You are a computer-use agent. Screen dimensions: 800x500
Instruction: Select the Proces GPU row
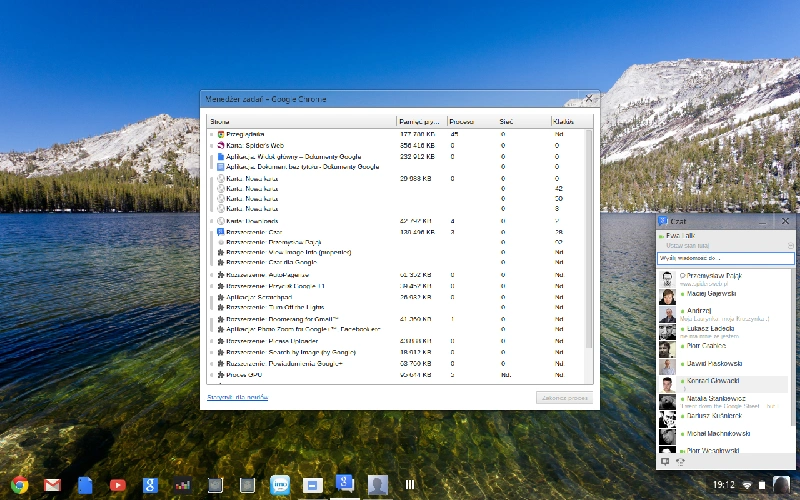point(396,374)
